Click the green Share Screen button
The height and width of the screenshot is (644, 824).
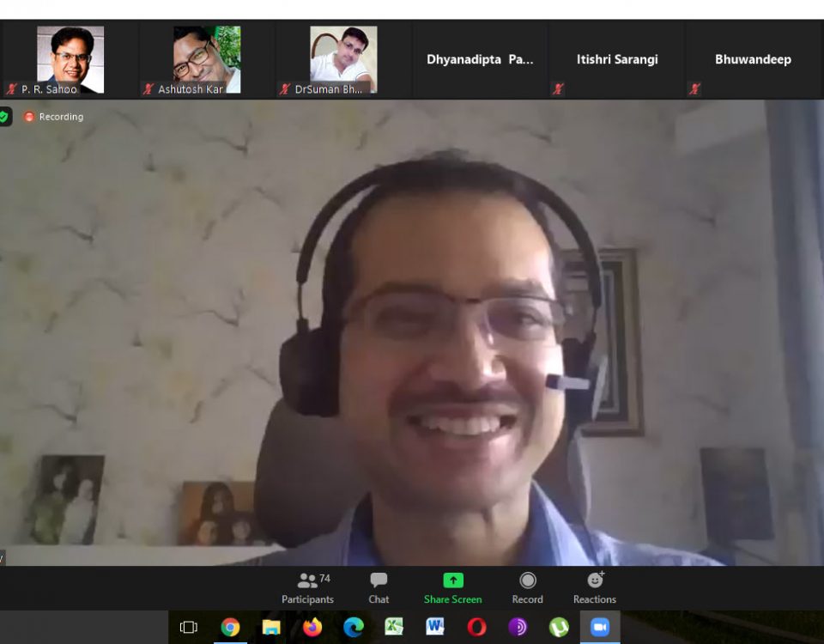point(452,588)
